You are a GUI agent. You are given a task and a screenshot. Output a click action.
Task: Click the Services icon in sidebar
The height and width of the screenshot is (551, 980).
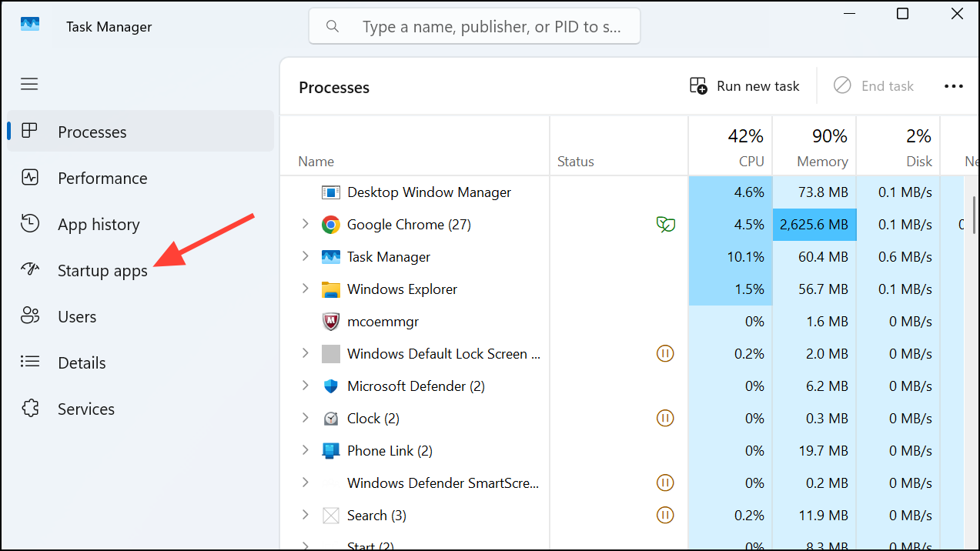pyautogui.click(x=29, y=409)
